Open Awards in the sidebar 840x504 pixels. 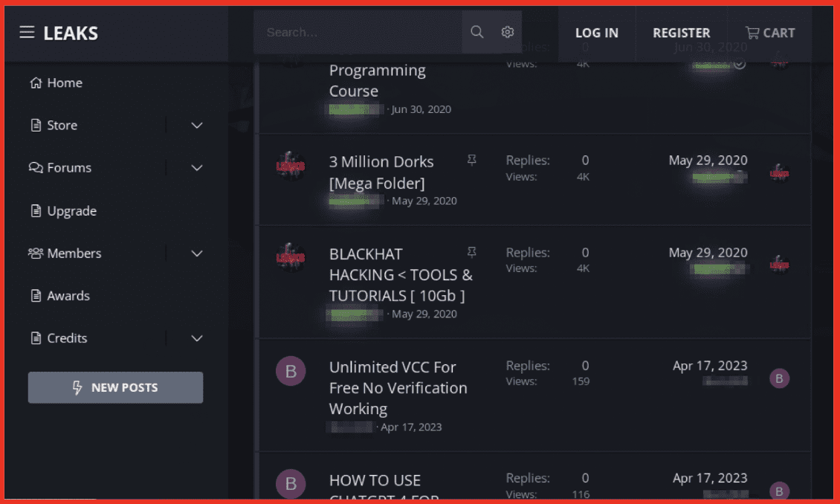(x=60, y=296)
